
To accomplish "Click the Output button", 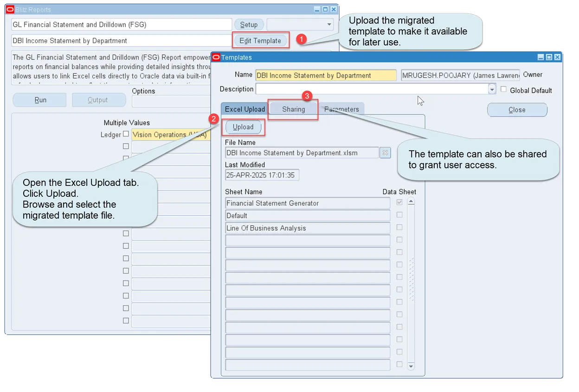I will [x=99, y=100].
